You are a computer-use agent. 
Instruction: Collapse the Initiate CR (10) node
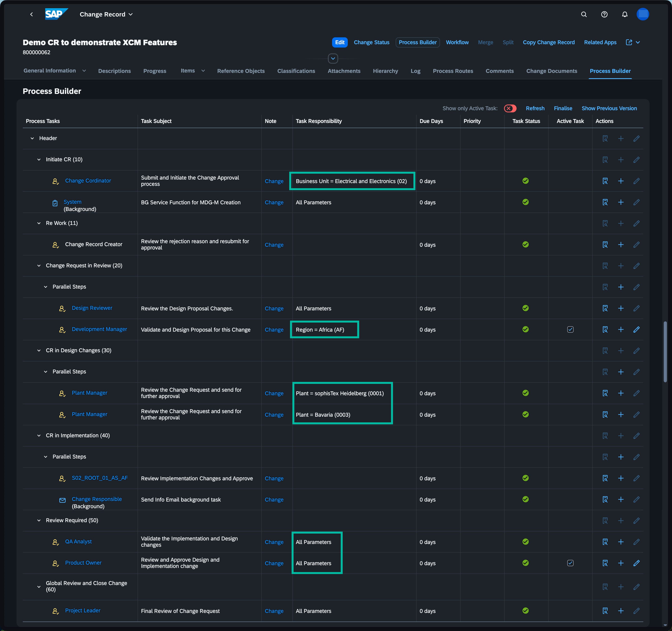[x=39, y=160]
